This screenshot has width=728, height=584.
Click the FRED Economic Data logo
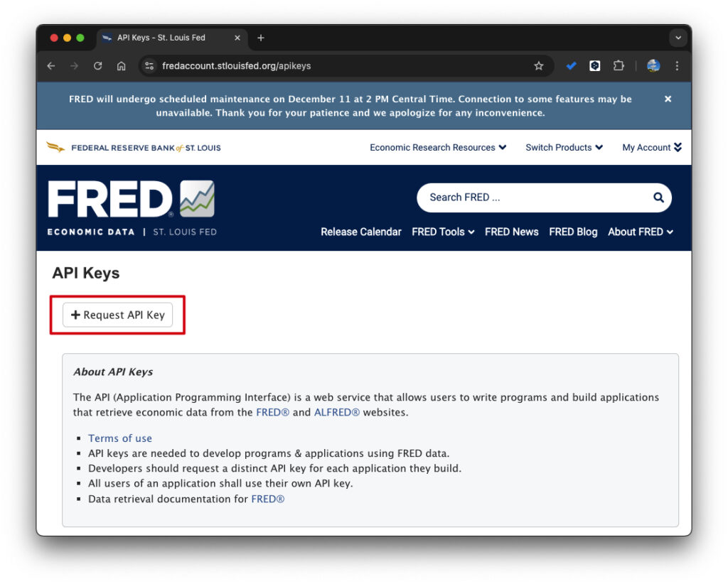coord(132,207)
